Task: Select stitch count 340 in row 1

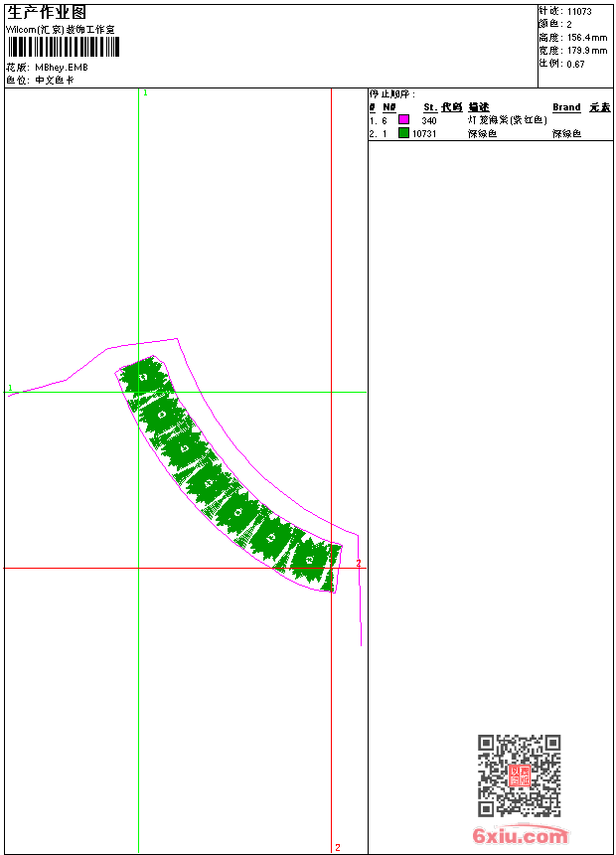Action: tap(429, 120)
